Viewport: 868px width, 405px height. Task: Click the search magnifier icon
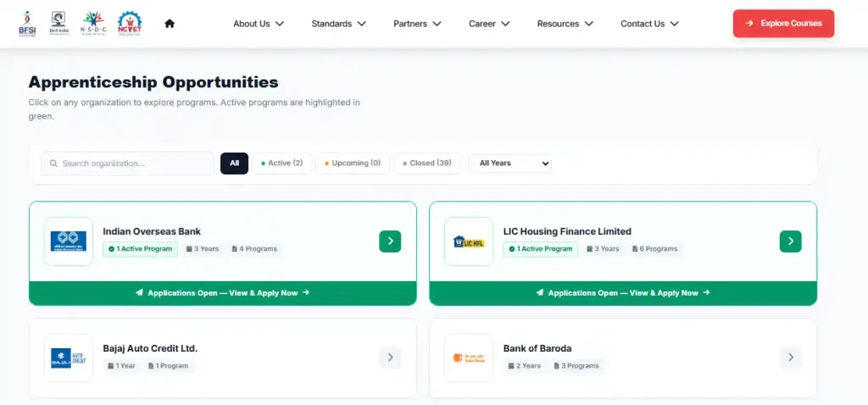[53, 164]
